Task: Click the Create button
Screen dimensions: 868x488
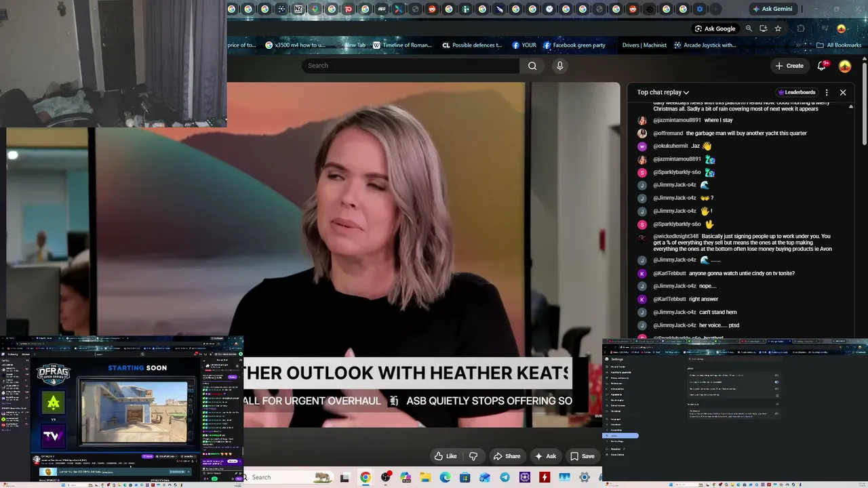Action: [789, 66]
